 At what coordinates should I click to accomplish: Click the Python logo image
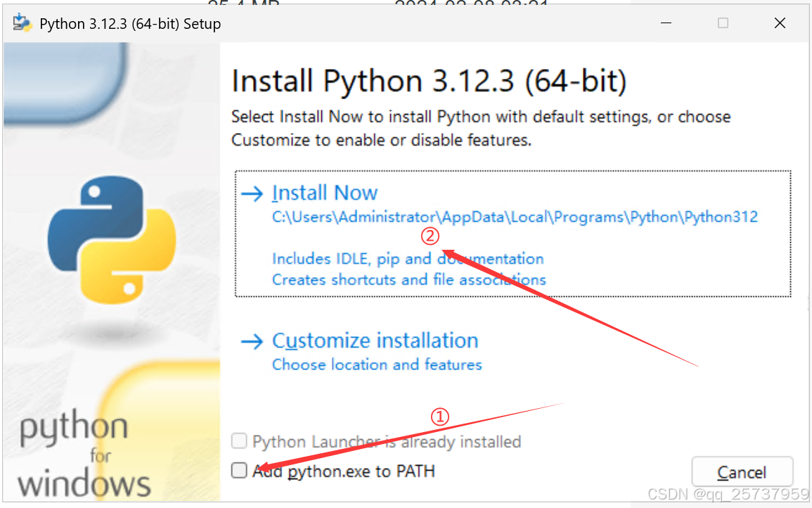[112, 239]
